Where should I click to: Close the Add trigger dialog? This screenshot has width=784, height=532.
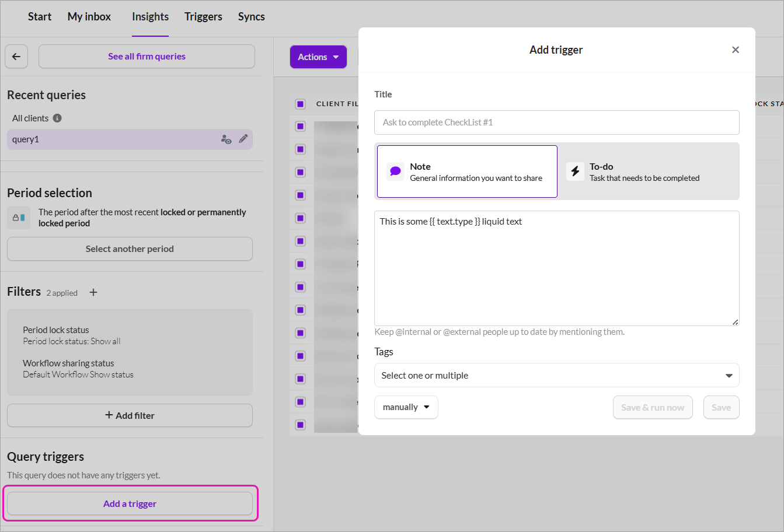tap(736, 50)
